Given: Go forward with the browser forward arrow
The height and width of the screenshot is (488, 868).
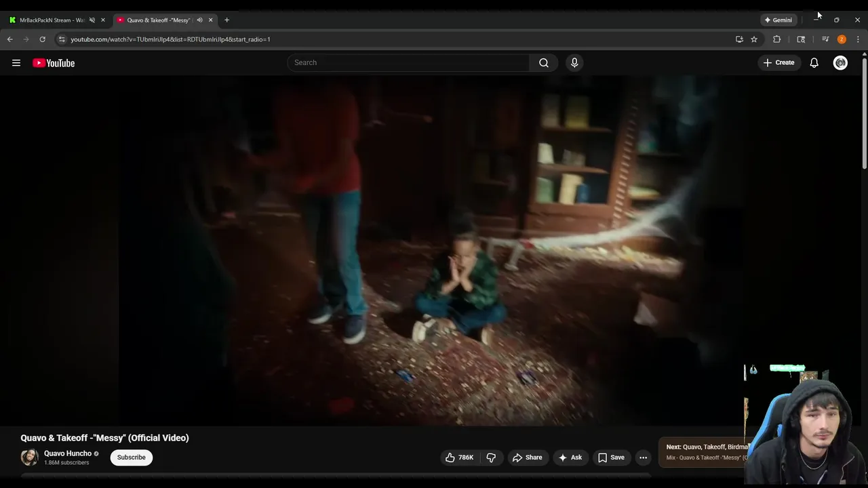Looking at the screenshot, I should pos(26,39).
